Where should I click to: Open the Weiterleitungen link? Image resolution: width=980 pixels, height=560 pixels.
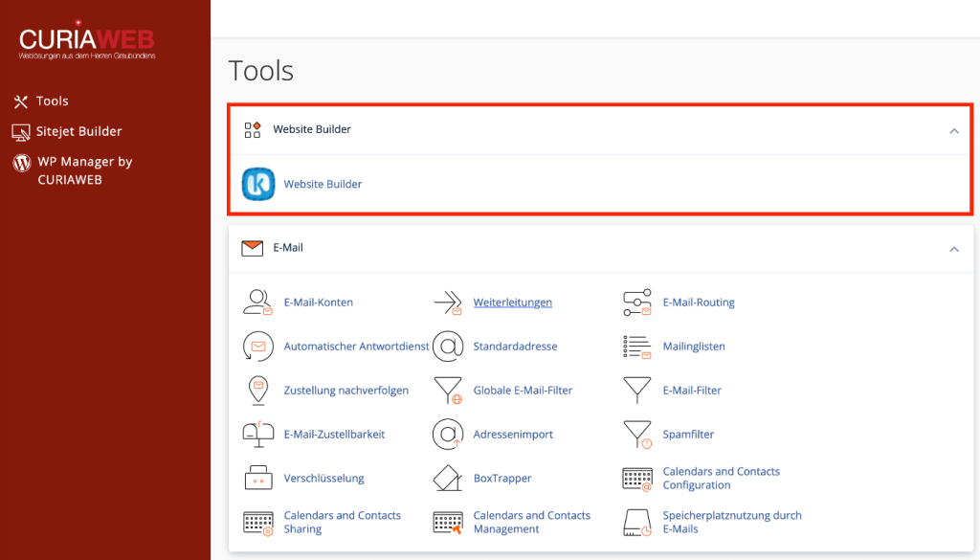click(x=513, y=302)
